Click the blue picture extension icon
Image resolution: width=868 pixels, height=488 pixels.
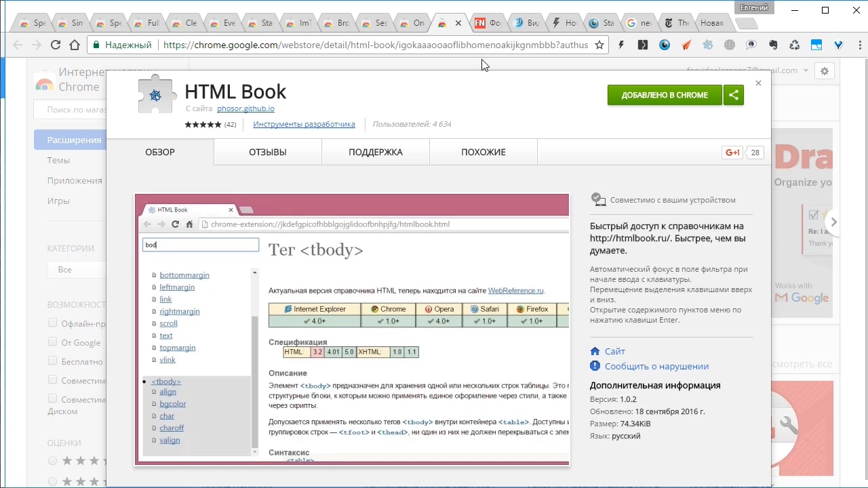(x=816, y=45)
